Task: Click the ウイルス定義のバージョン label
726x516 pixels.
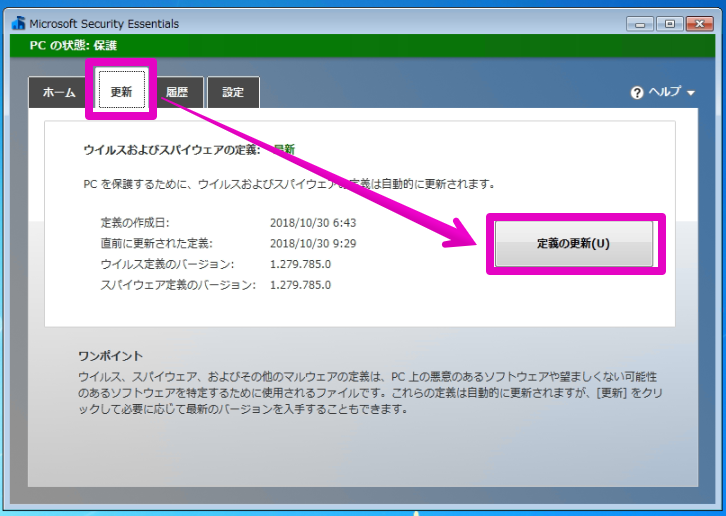Action: [167, 264]
